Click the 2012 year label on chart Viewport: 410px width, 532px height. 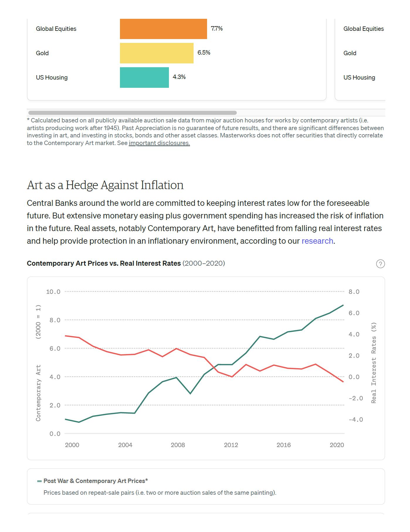click(x=231, y=445)
